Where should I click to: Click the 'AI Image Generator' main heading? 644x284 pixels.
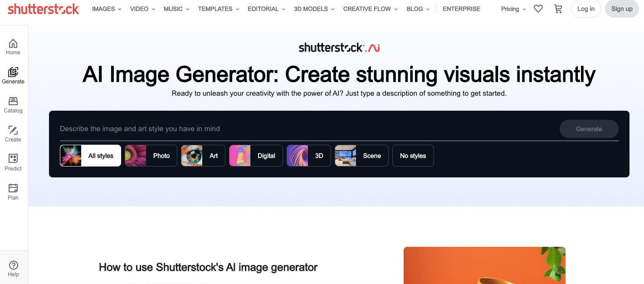[x=339, y=74]
